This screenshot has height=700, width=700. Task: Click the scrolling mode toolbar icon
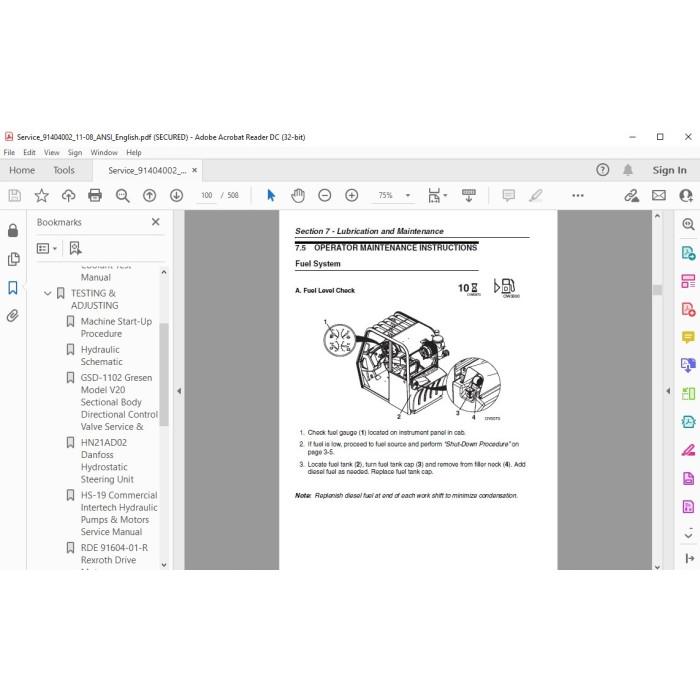pos(469,196)
